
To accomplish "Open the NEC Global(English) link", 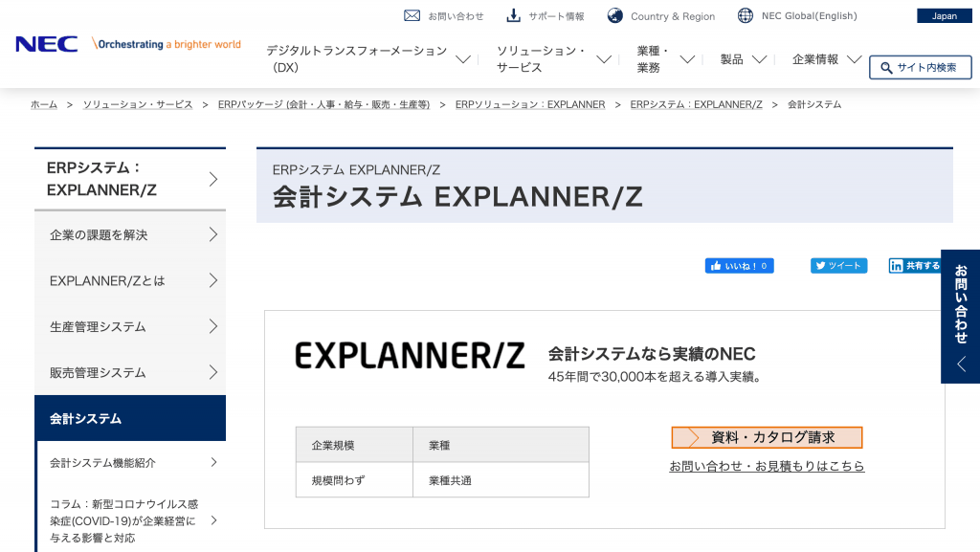I will (x=809, y=16).
